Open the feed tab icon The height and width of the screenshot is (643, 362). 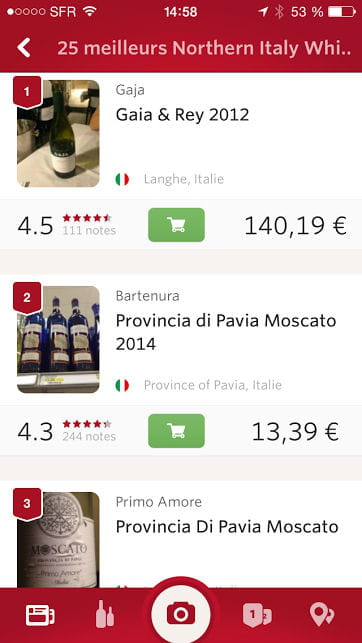40,615
